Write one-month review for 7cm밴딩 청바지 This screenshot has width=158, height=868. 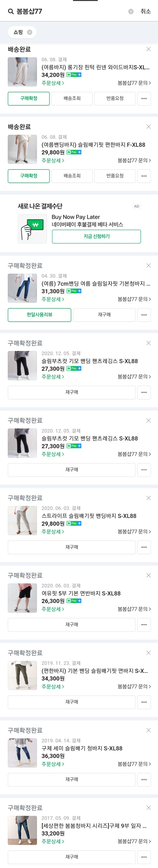pos(39,315)
